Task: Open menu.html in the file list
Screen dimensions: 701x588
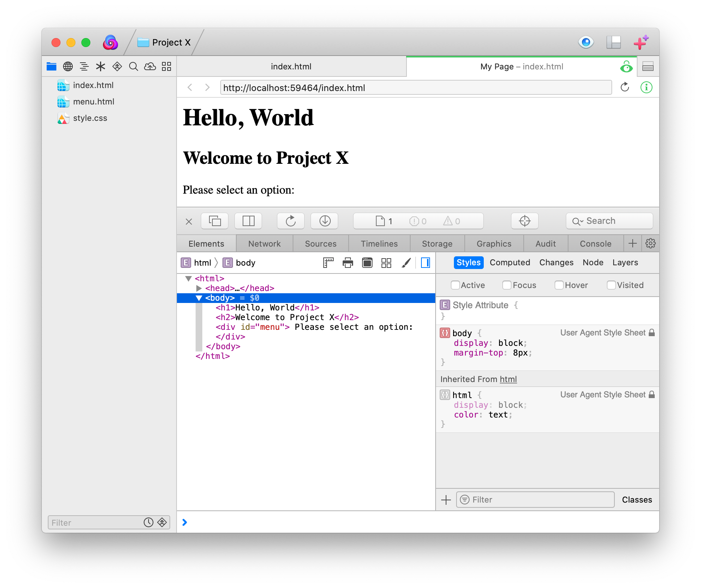Action: click(x=94, y=101)
